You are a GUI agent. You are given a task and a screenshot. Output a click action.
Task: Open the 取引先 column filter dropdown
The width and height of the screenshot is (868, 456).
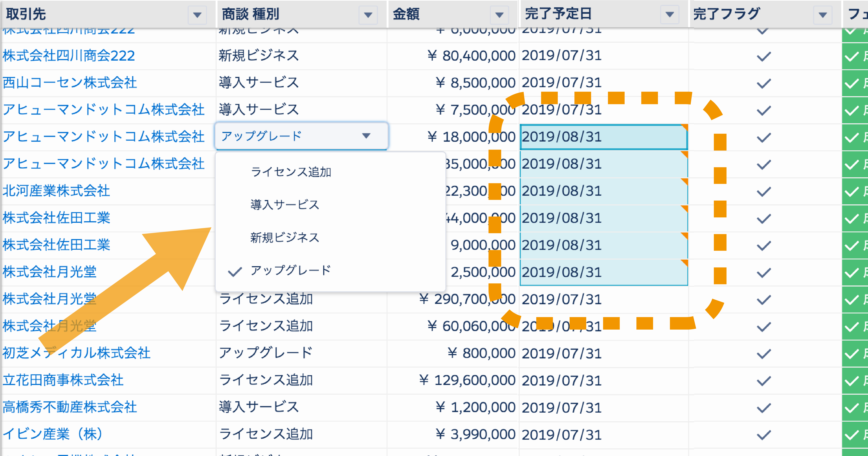[x=197, y=15]
